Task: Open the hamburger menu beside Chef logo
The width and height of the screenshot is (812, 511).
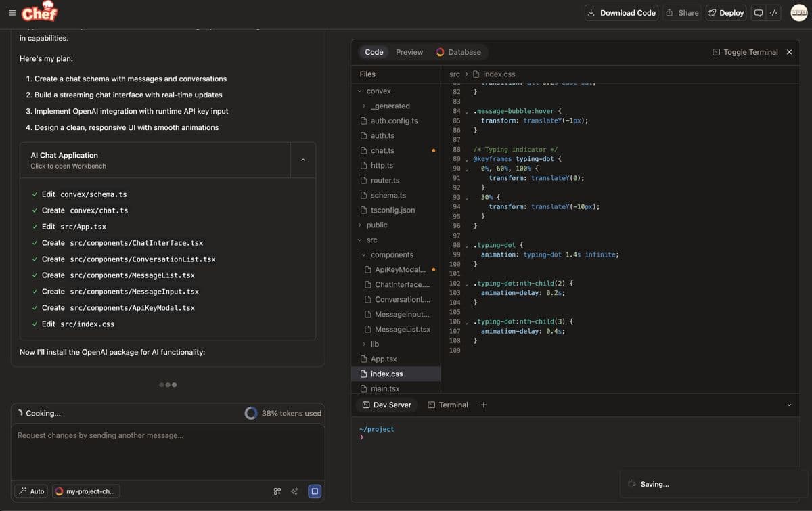Action: [12, 13]
